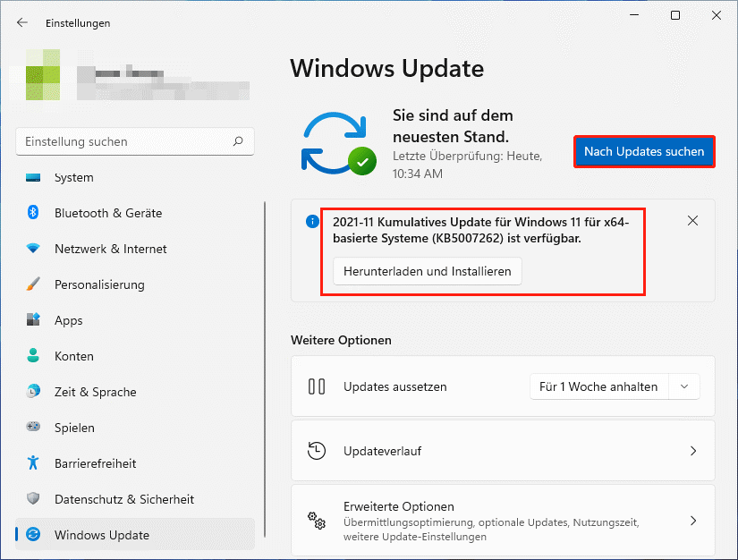This screenshot has height=560, width=738.
Task: Select Windows Update in the sidebar
Action: pyautogui.click(x=101, y=535)
